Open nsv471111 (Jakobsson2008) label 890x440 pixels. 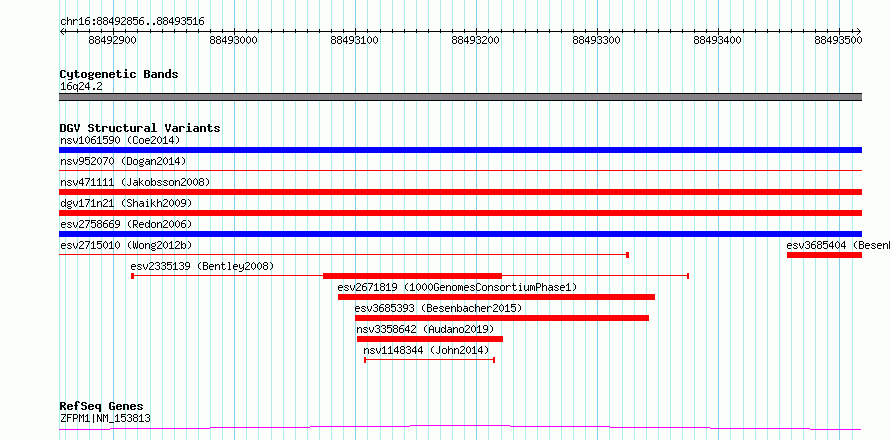[135, 182]
